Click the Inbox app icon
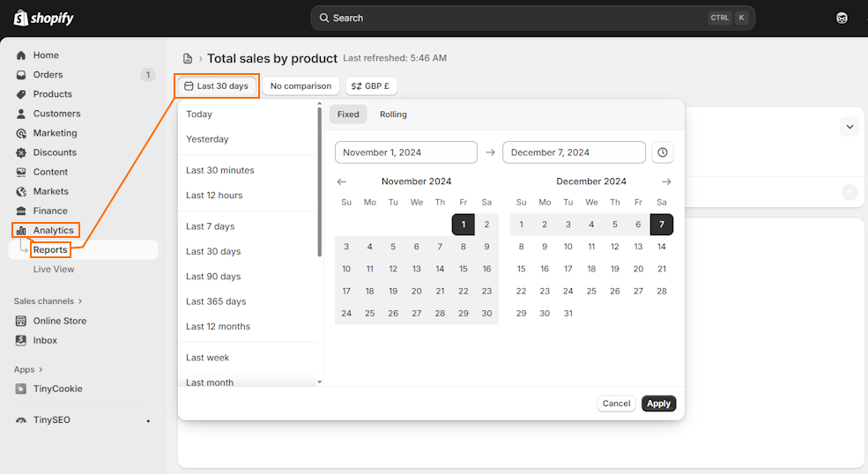Screen dimensions: 868x474 tap(21, 341)
